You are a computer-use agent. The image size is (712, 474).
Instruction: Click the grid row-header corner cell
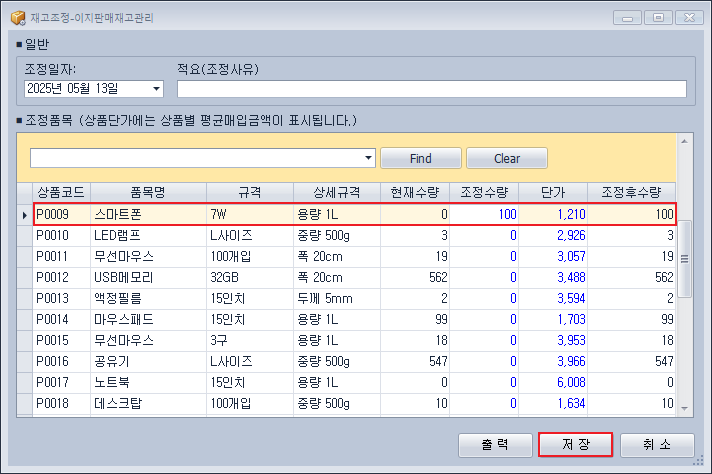pyautogui.click(x=25, y=193)
